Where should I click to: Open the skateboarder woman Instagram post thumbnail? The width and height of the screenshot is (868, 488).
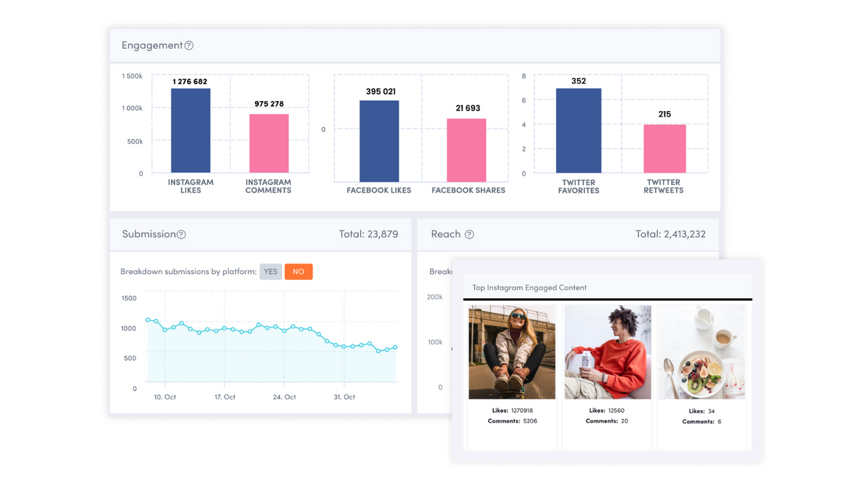pyautogui.click(x=512, y=352)
